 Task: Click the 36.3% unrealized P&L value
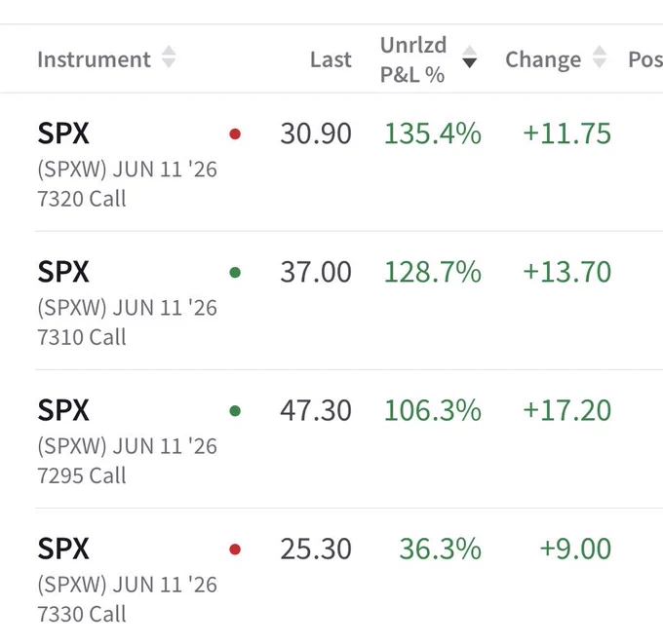click(x=440, y=549)
